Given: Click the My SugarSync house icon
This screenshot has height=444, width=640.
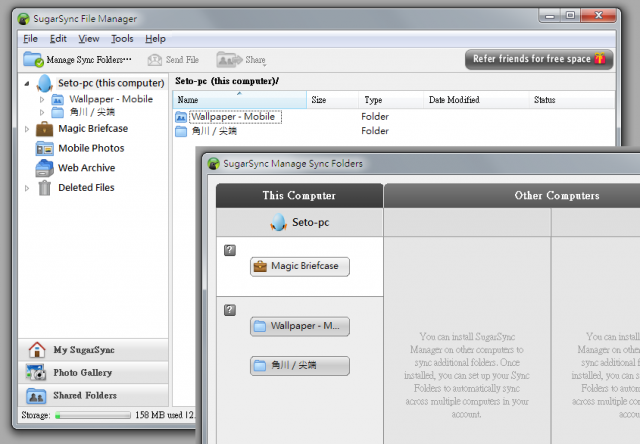Looking at the screenshot, I should coord(37,350).
